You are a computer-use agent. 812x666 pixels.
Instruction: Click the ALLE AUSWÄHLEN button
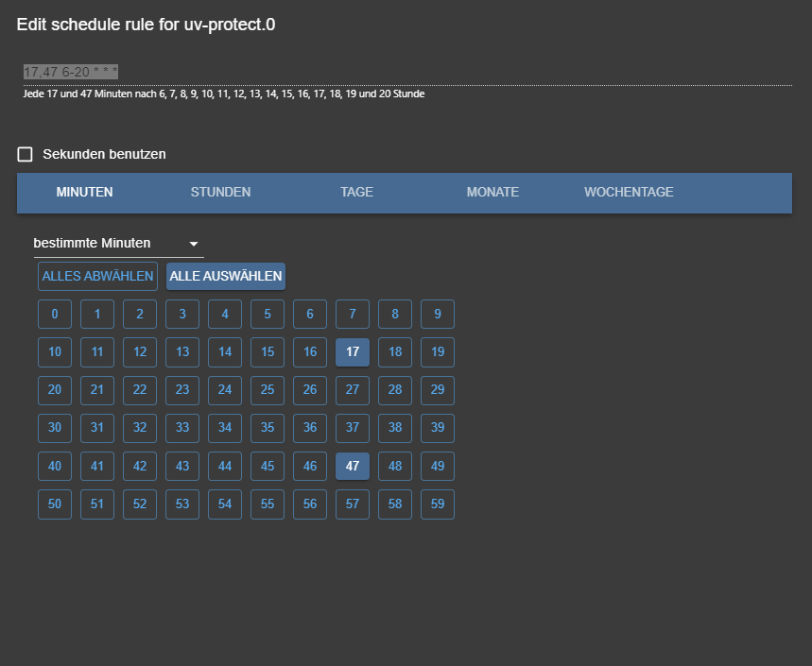coord(226,277)
